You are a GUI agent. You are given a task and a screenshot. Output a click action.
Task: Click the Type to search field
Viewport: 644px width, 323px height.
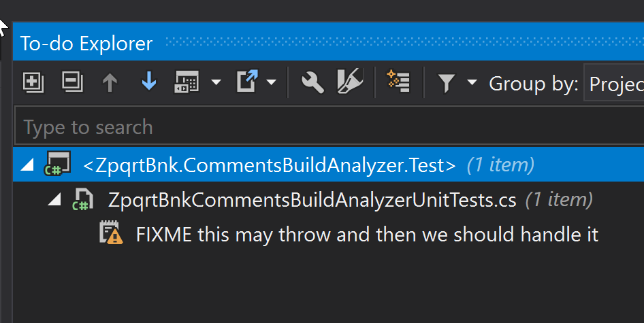point(329,126)
